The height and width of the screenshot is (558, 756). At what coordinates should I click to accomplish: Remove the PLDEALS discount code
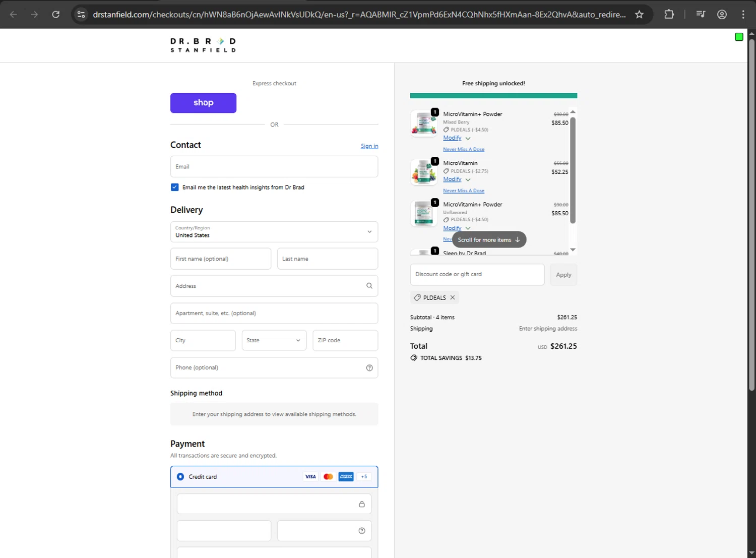coord(453,297)
